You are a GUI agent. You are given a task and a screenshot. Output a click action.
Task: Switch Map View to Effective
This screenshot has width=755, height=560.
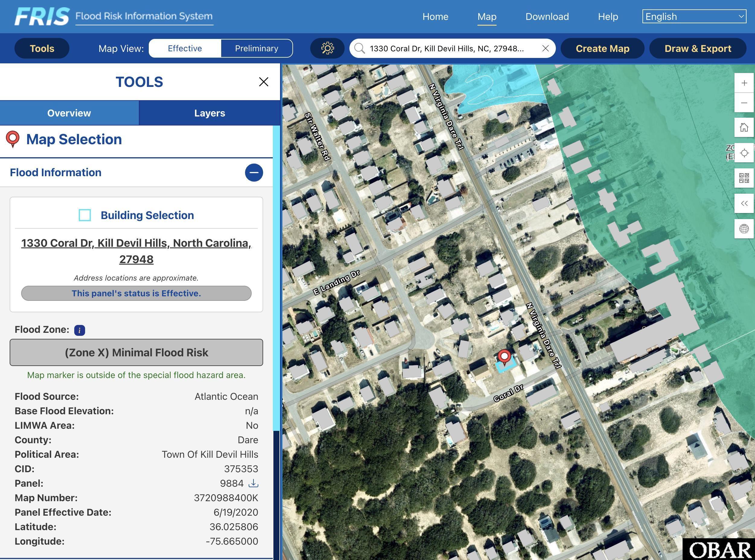185,49
